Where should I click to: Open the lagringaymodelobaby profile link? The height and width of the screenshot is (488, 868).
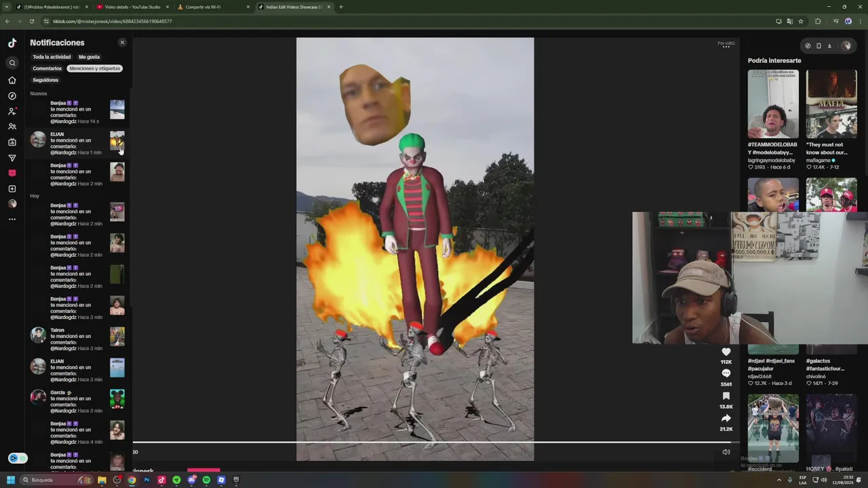click(x=772, y=161)
